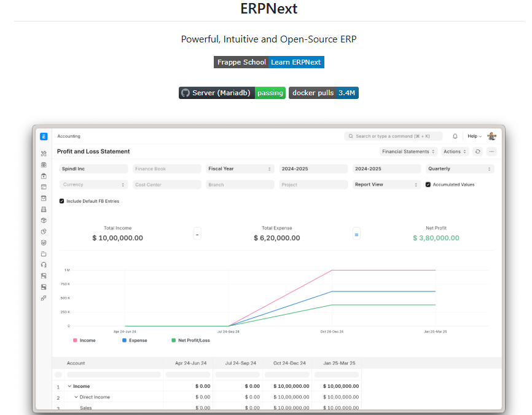
Task: Open the Currency dropdown
Action: 93,184
